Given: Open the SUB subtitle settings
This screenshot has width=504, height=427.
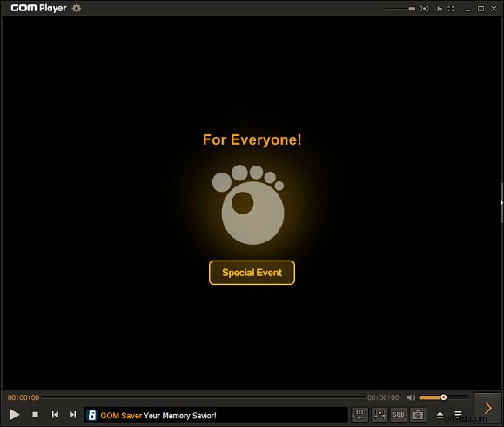Looking at the screenshot, I should [399, 415].
